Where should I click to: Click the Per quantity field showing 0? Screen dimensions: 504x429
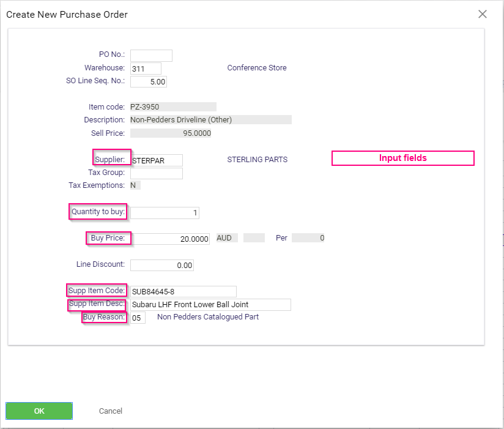point(308,238)
